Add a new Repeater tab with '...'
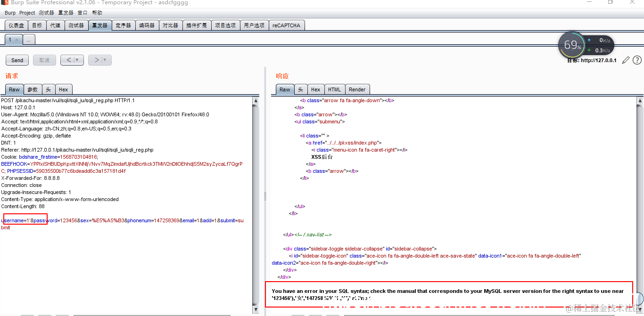 (28, 40)
